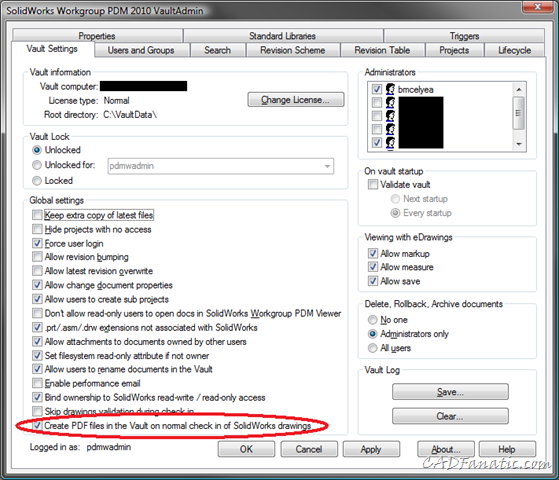Check 'Allow latest revision overwrite'
Screen dimensions: 559x480
[37, 271]
